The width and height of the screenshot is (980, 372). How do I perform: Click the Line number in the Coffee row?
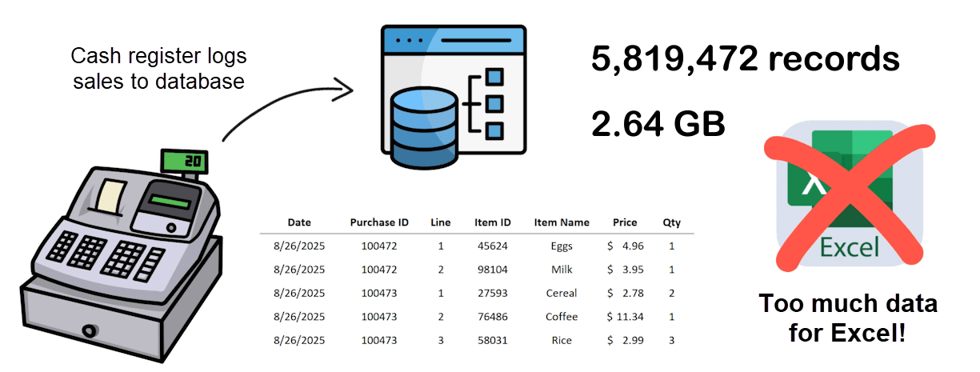(x=441, y=317)
